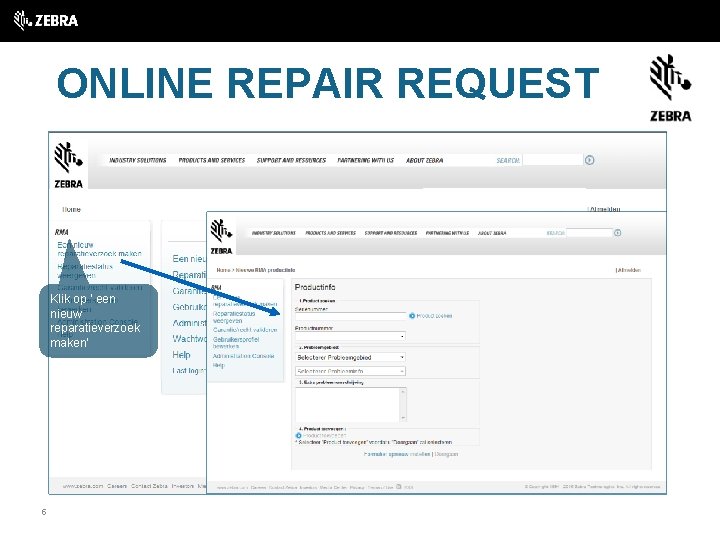This screenshot has width=720, height=540.
Task: Click Investors in the back page footer
Action: pos(183,486)
